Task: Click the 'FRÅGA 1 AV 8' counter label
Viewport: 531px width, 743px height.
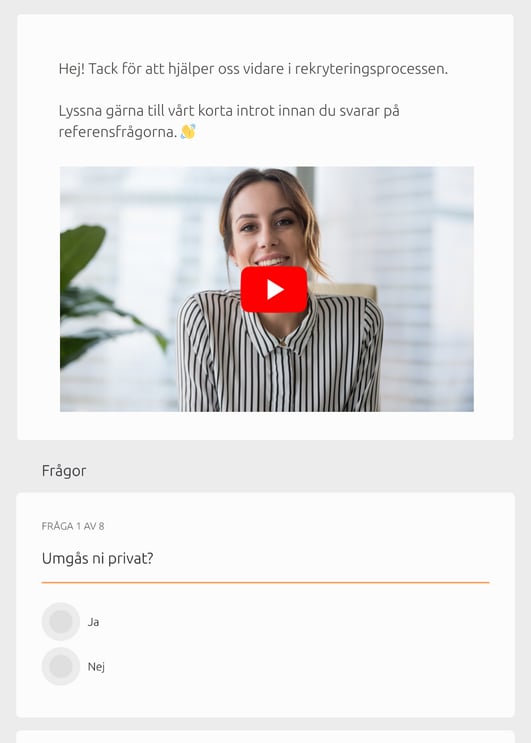Action: [73, 526]
